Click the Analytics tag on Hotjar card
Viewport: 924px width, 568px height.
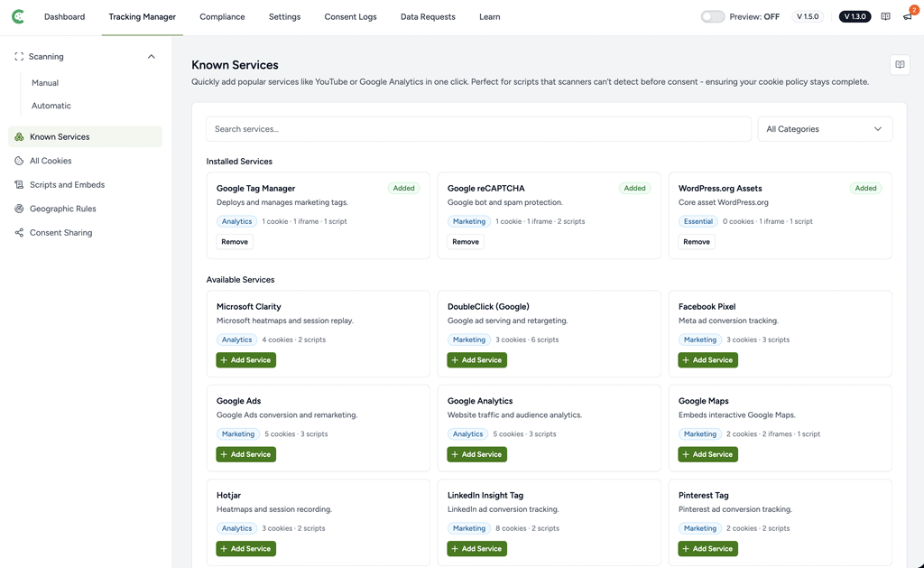coord(237,528)
